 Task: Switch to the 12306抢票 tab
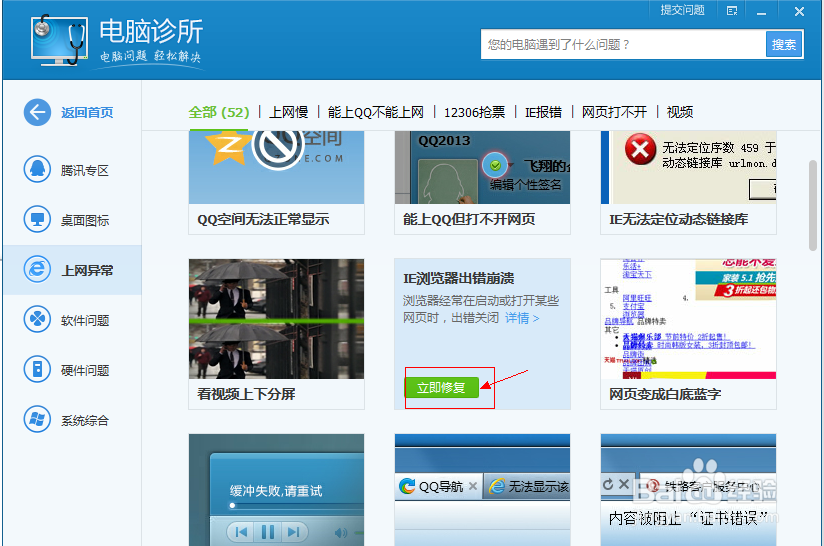coord(475,112)
